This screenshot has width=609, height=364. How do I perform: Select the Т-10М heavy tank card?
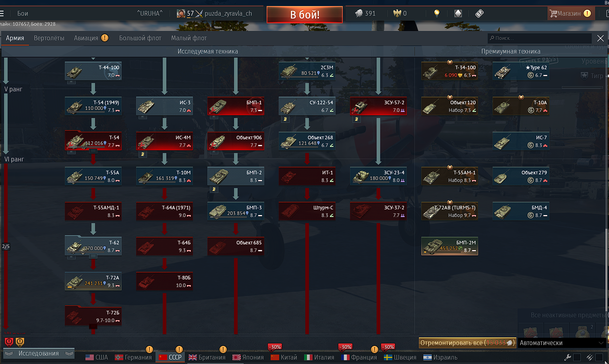coord(164,176)
